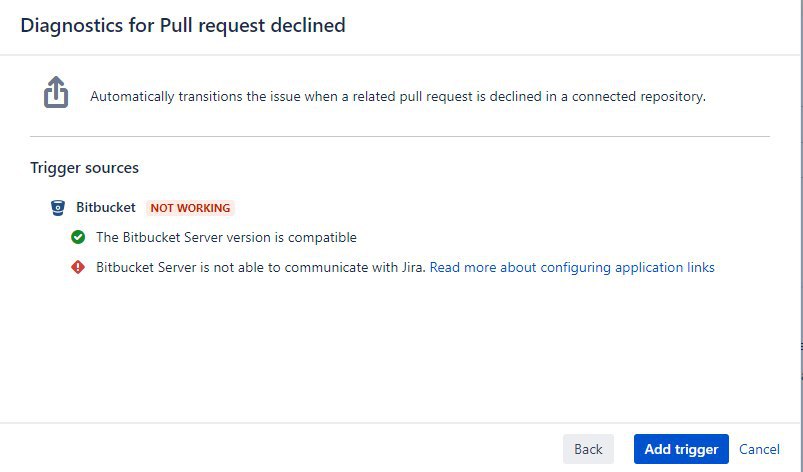Click the green checkmark success icon

(x=78, y=237)
